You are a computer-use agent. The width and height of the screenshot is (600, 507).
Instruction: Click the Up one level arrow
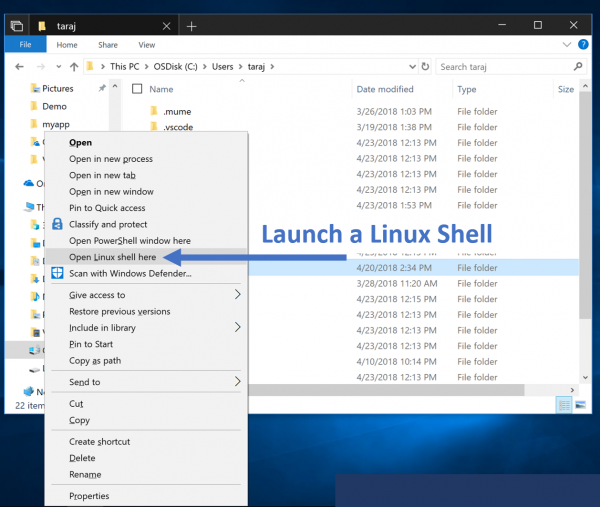(74, 67)
